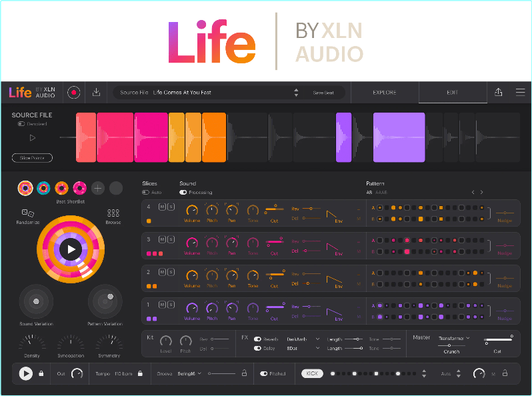
Task: Click the Pattern Variation pad
Action: click(x=105, y=301)
